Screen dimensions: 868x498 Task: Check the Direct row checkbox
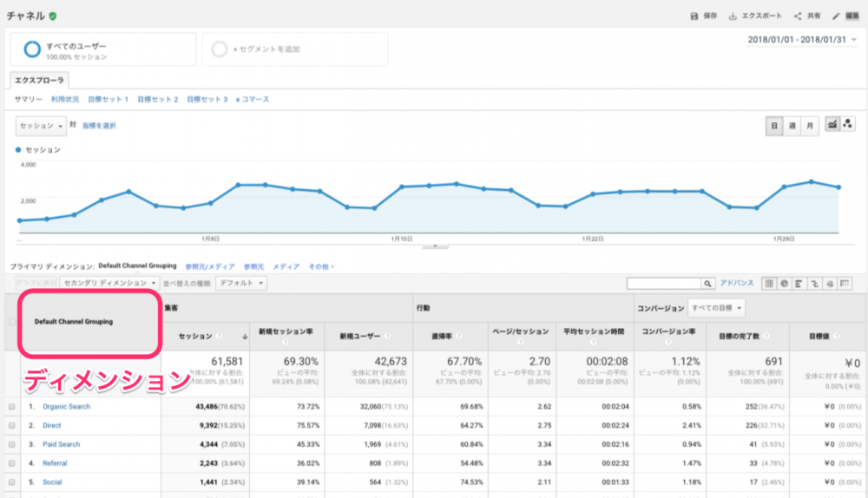point(12,425)
